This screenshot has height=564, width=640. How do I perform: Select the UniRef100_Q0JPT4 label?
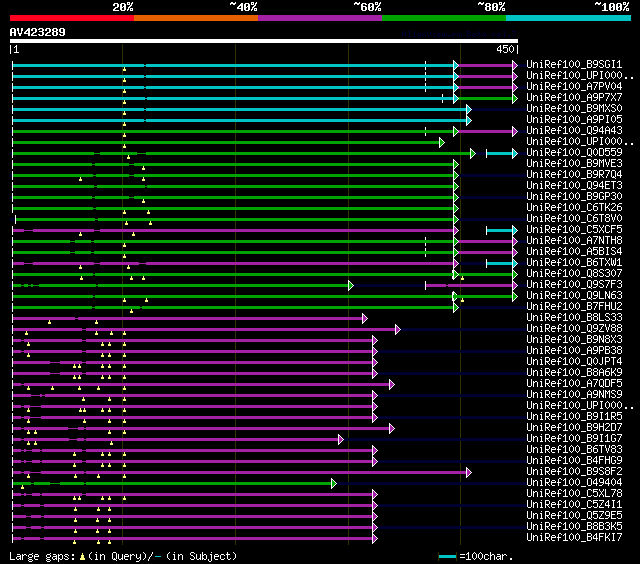click(x=574, y=362)
